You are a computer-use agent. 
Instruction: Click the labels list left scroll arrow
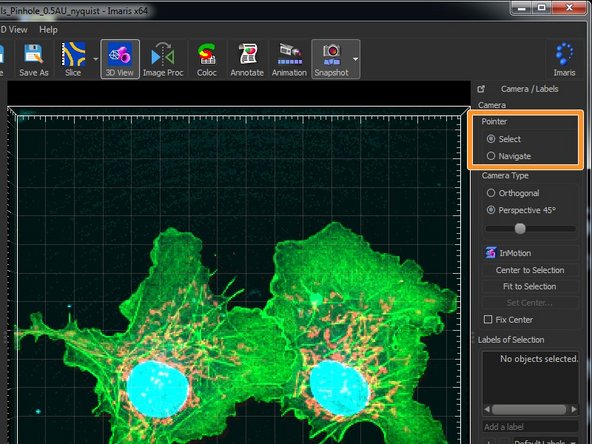(x=487, y=409)
